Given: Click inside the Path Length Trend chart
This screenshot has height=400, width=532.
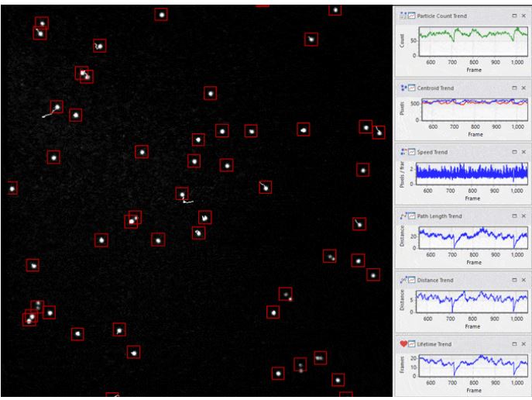Looking at the screenshot, I should [x=472, y=236].
